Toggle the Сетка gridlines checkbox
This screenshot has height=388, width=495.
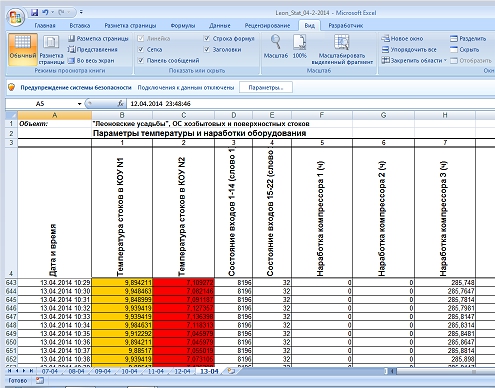141,50
